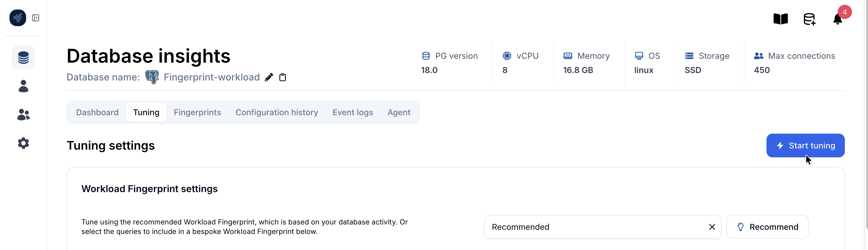This screenshot has height=250, width=868.
Task: Switch to the Fingerprints tab
Action: 197,112
